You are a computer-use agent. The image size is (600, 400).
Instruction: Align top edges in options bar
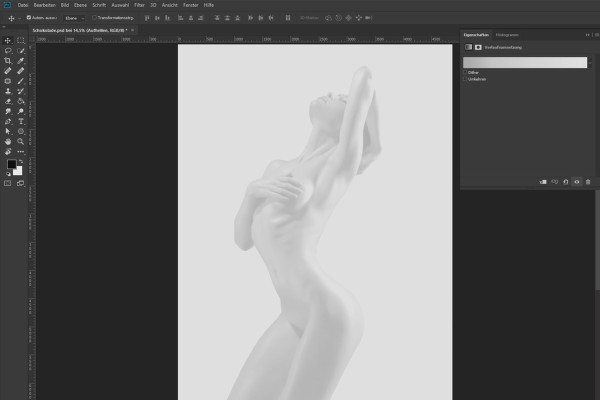pyautogui.click(x=147, y=18)
